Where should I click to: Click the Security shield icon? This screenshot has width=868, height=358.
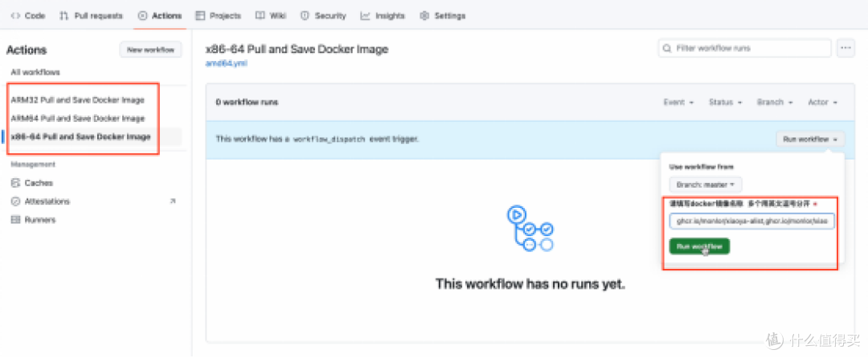click(305, 16)
